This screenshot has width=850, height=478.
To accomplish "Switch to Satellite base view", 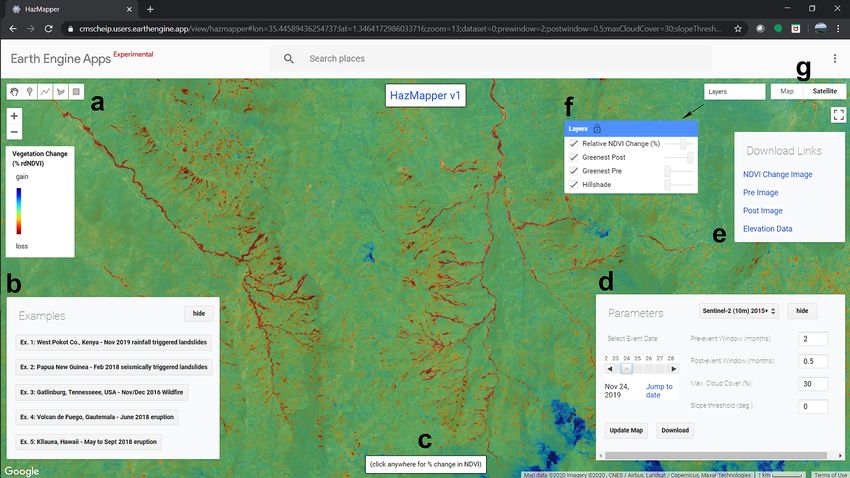I will point(825,92).
